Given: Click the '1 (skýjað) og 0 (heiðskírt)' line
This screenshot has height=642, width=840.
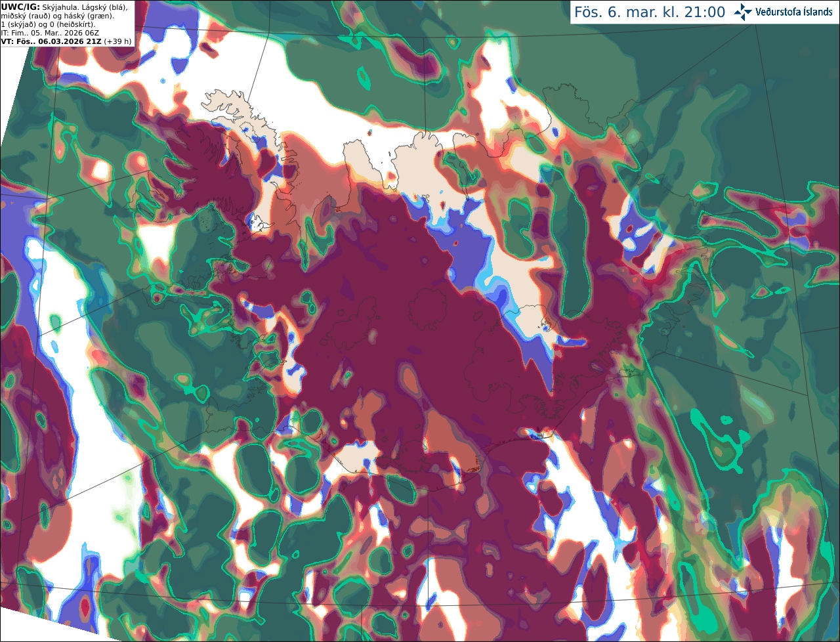Looking at the screenshot, I should pyautogui.click(x=48, y=24).
